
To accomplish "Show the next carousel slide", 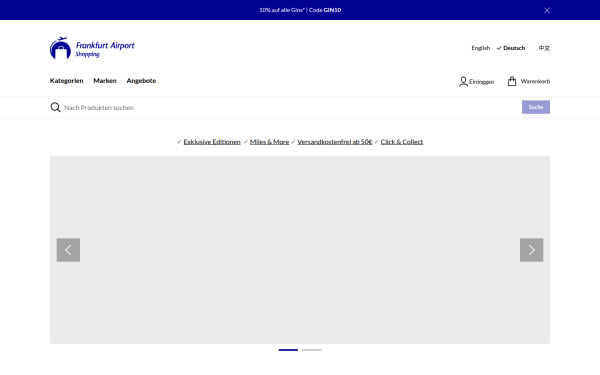I will 532,250.
